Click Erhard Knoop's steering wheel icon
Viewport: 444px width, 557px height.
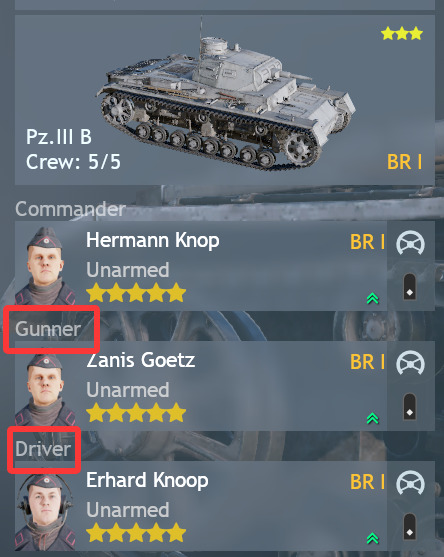click(410, 483)
